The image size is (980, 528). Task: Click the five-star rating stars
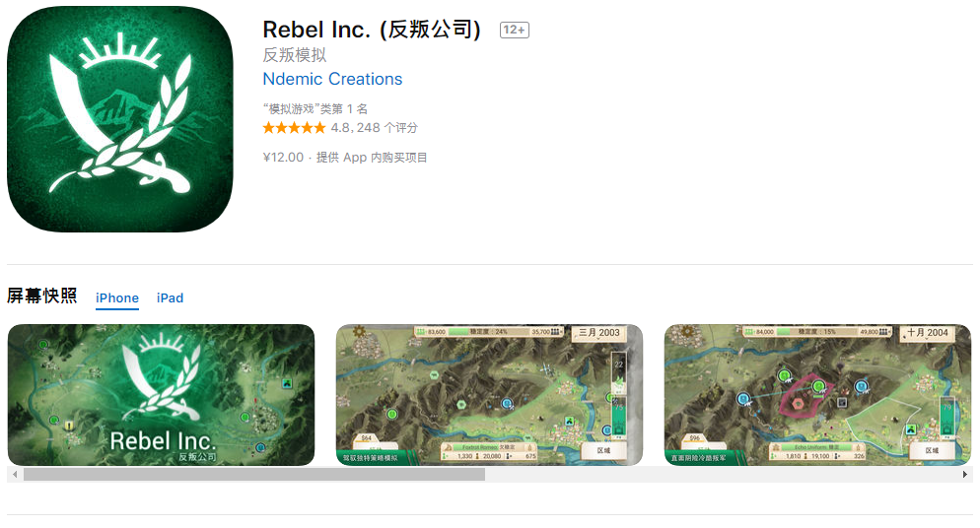[x=295, y=128]
